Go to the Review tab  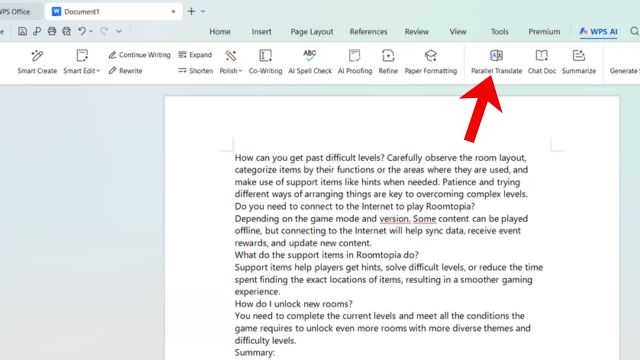[417, 31]
